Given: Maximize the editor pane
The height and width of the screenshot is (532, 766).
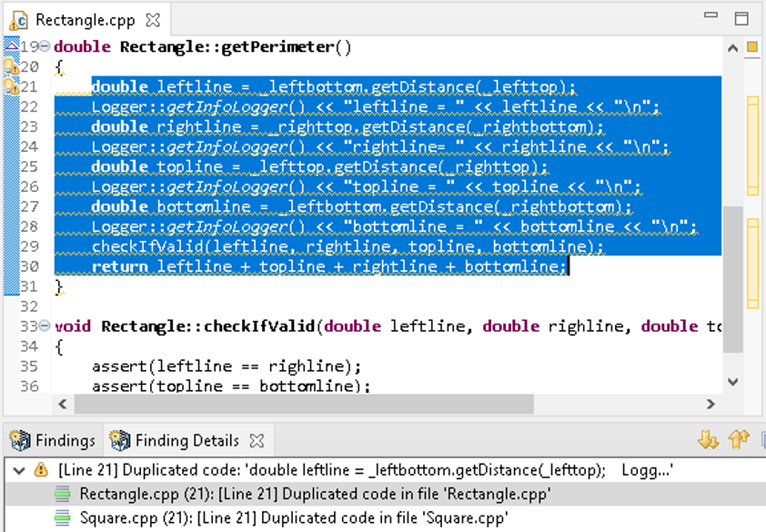Looking at the screenshot, I should point(741,18).
